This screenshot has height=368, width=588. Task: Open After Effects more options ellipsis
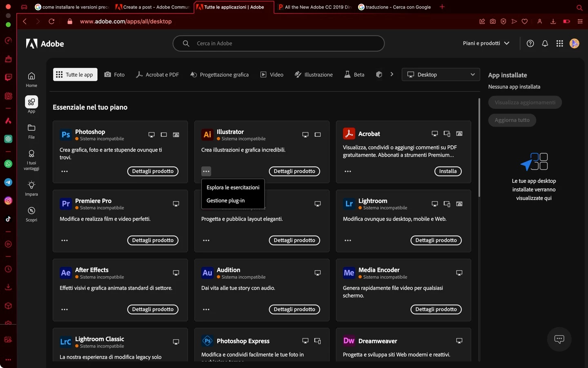click(65, 310)
